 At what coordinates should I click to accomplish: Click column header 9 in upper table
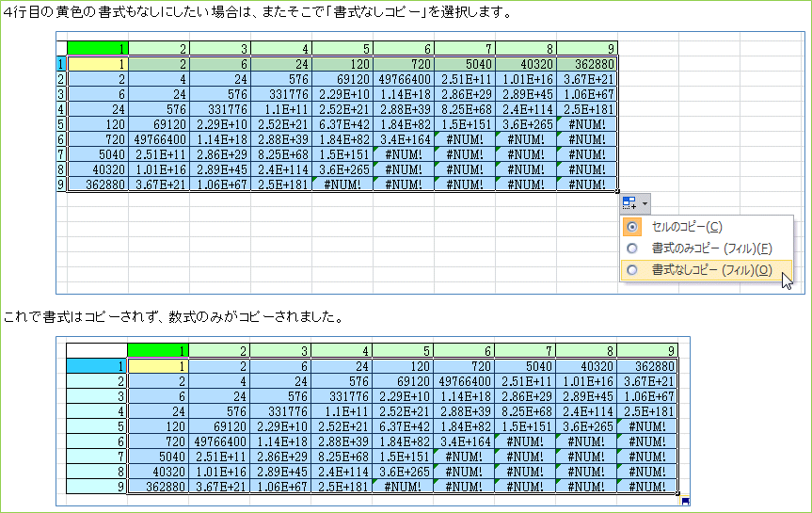(587, 49)
